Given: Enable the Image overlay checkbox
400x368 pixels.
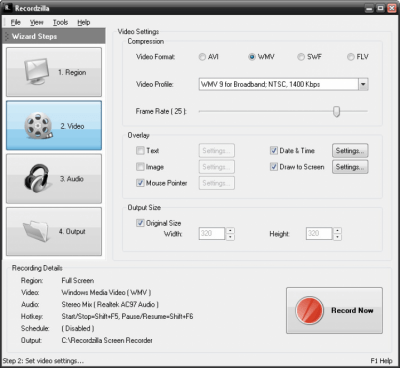Looking at the screenshot, I should (140, 167).
